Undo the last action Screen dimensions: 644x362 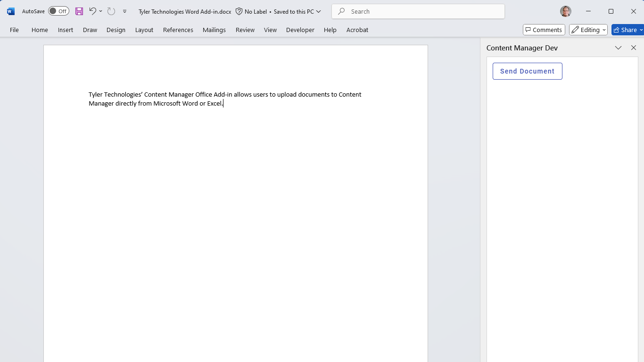(x=92, y=11)
